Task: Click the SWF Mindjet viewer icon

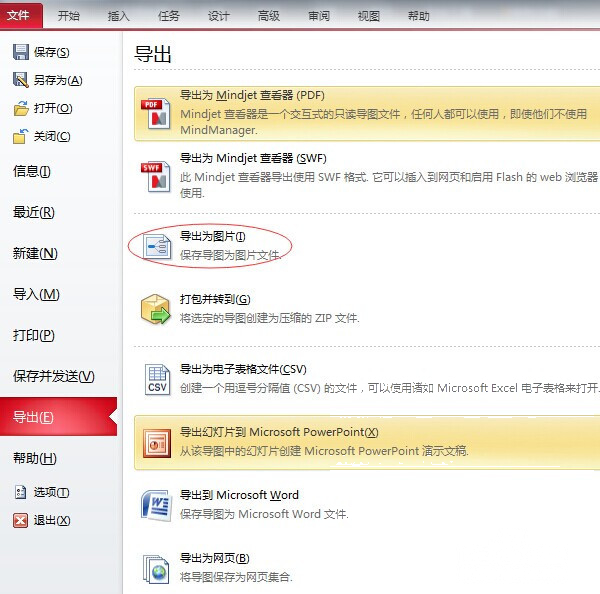Action: tap(155, 176)
